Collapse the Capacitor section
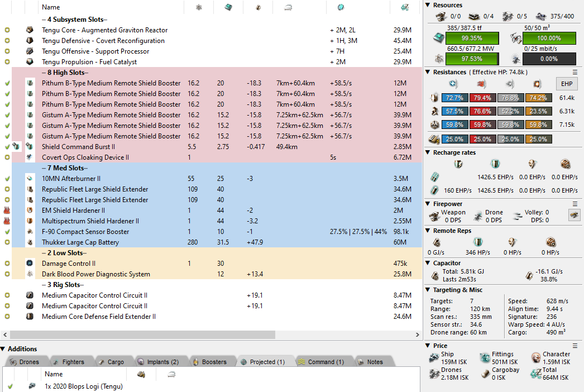Image resolution: width=584 pixels, height=392 pixels. (x=428, y=263)
